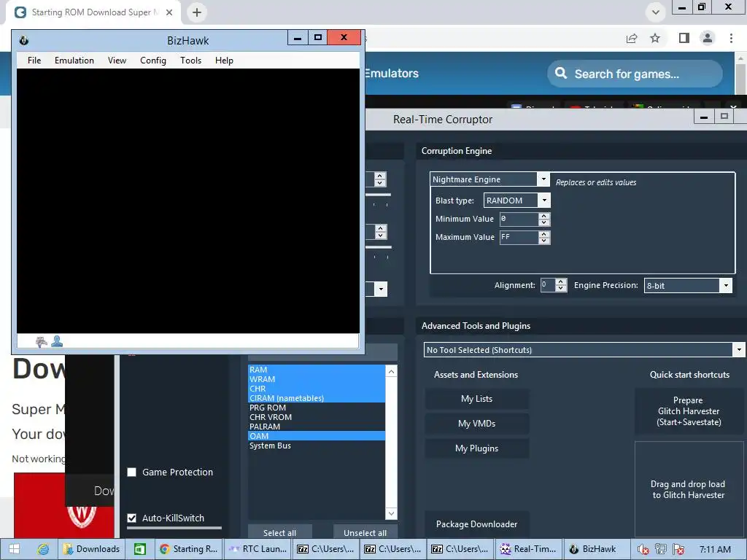Image resolution: width=747 pixels, height=560 pixels.
Task: Click Prepare Glitch Harvester shortcut
Action: (689, 411)
